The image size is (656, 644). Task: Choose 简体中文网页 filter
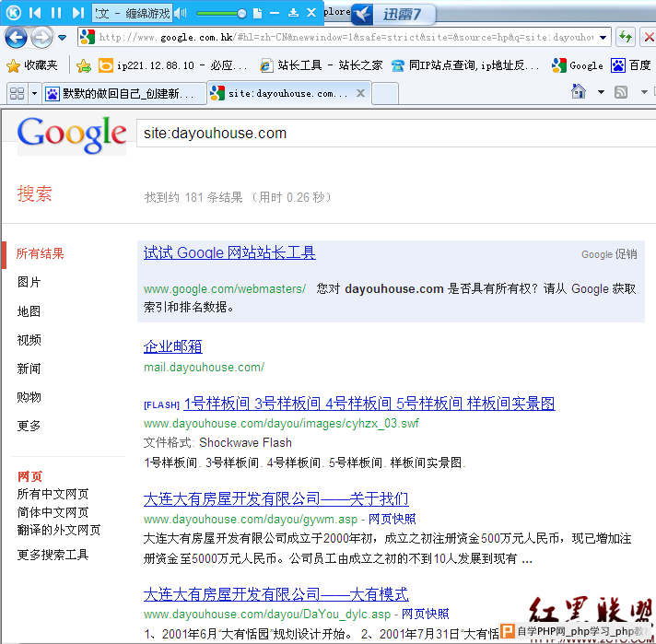tap(53, 512)
